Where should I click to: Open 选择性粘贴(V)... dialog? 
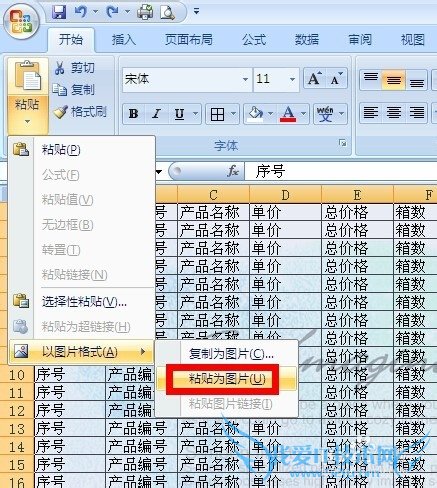pos(82,302)
